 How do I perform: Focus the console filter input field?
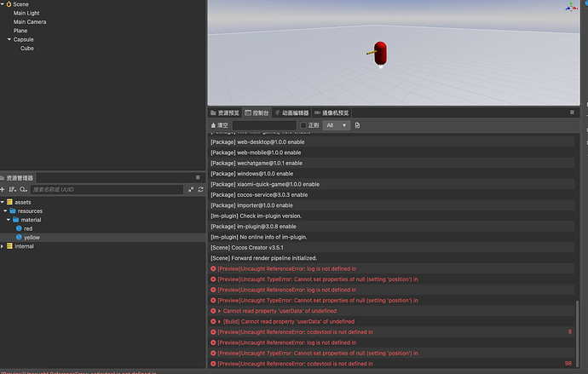(x=264, y=125)
